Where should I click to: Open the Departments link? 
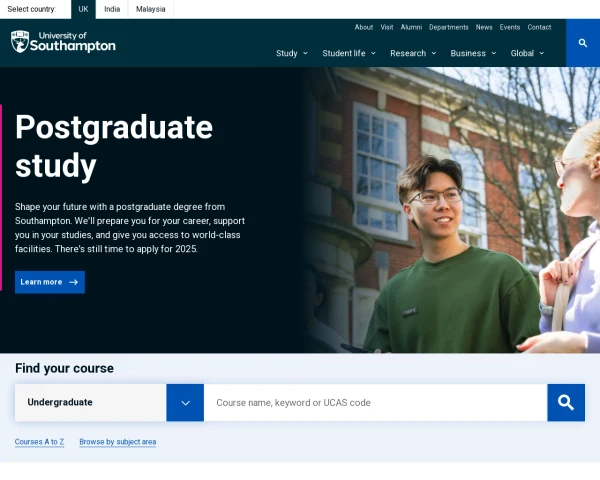pos(449,27)
